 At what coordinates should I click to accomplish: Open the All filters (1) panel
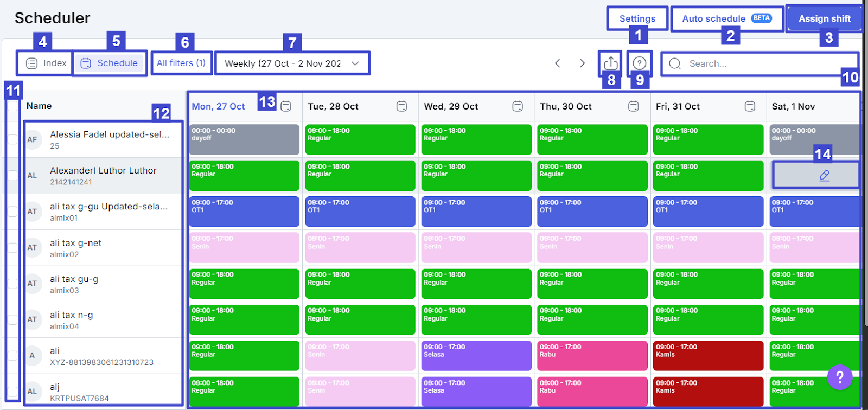181,63
